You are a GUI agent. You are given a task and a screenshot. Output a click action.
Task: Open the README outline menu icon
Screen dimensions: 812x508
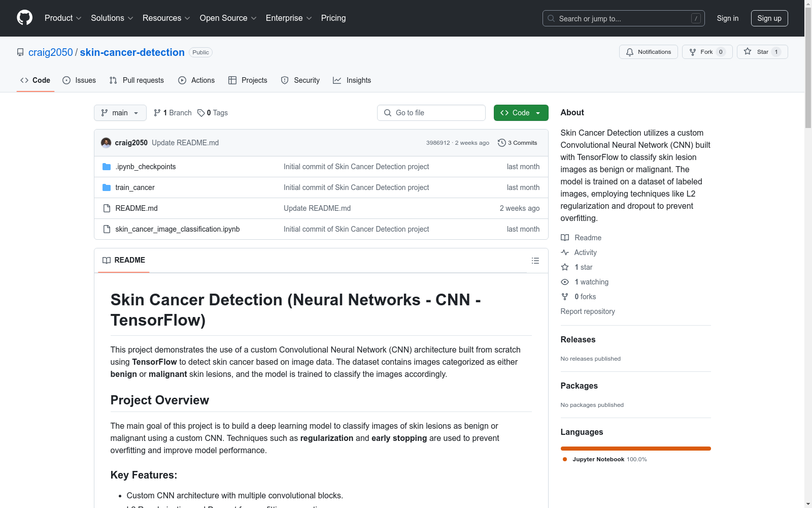tap(535, 261)
